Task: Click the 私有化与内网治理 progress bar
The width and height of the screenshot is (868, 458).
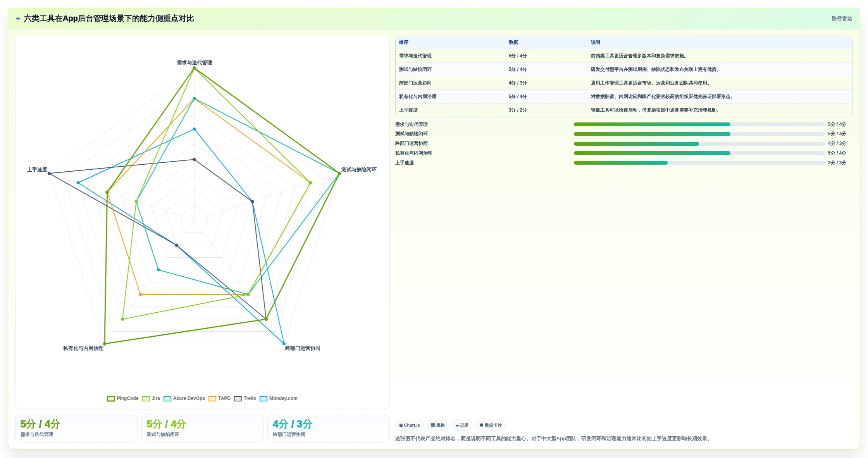Action: (x=699, y=153)
